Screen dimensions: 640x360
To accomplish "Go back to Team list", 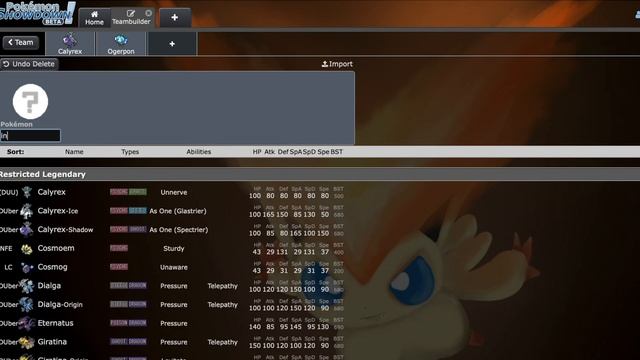I will [x=21, y=42].
